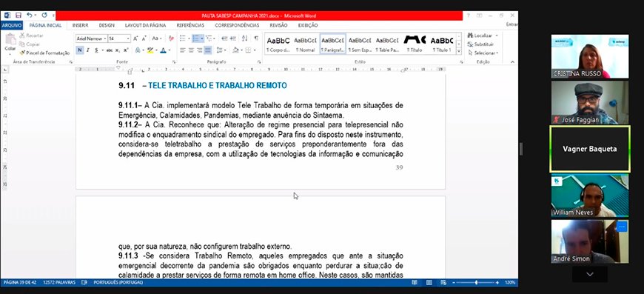Apply superscript formatting
The height and width of the screenshot is (294, 644).
pos(126,50)
